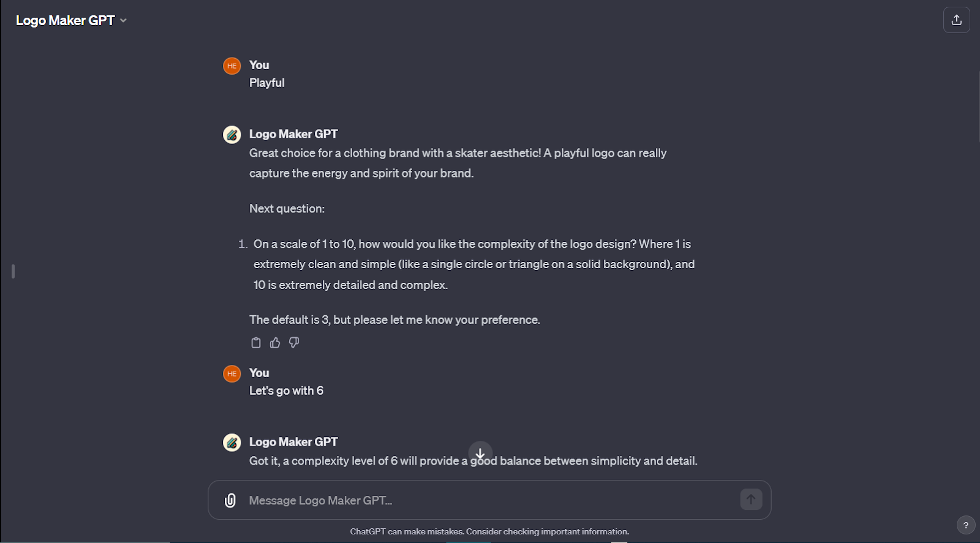Click the Logo Maker GPT avatar icon
Viewport: 980px width, 543px height.
(x=232, y=134)
